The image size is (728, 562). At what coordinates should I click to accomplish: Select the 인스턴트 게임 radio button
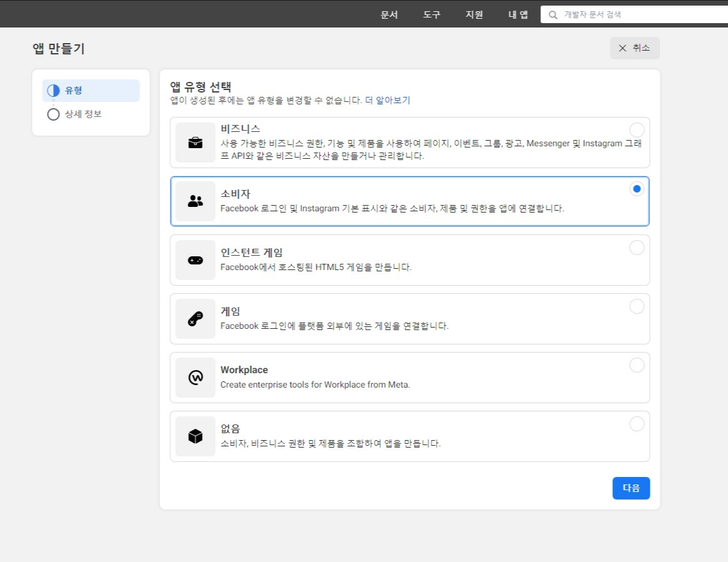(x=637, y=248)
